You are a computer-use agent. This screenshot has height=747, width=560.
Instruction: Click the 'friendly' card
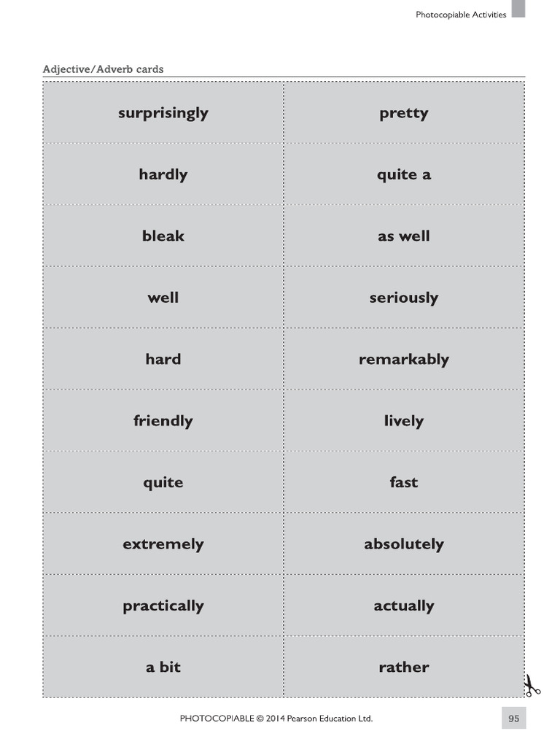(x=163, y=421)
